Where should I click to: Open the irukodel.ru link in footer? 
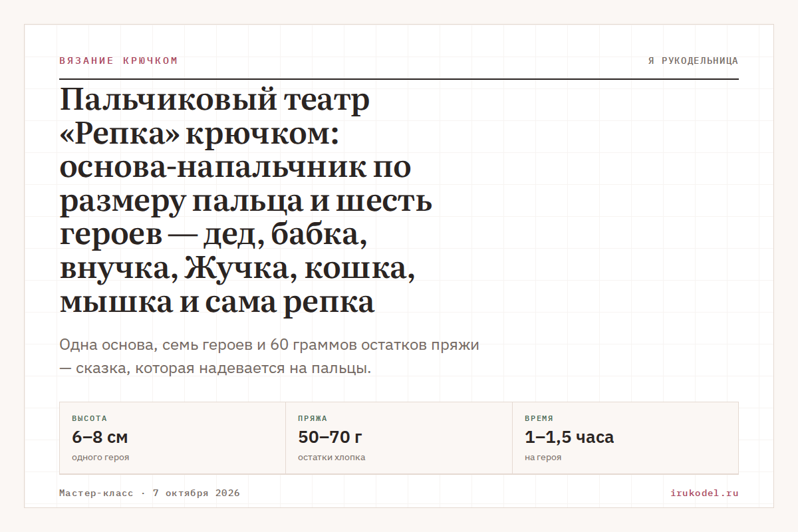pos(705,493)
